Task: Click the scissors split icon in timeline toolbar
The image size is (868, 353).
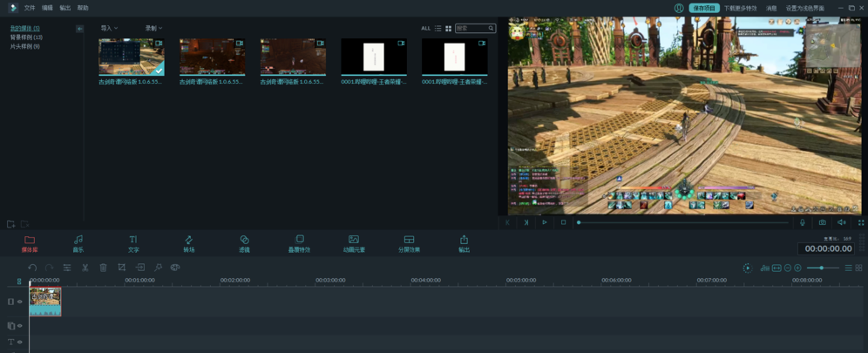Action: click(85, 268)
